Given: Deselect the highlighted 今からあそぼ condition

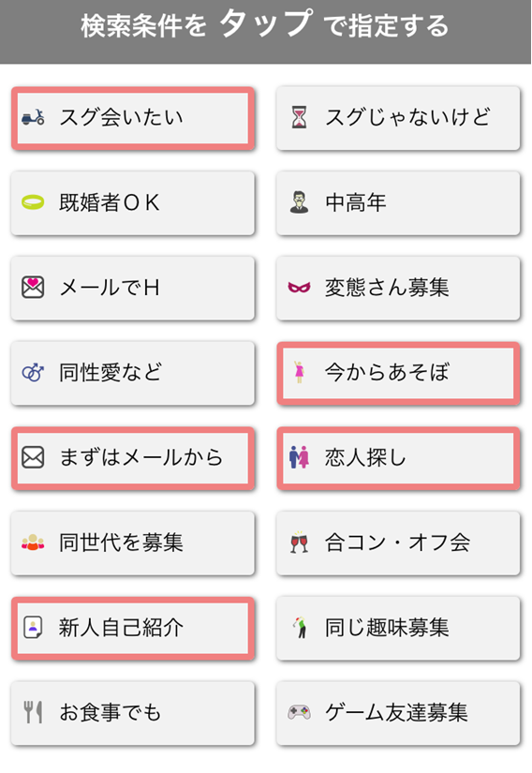Looking at the screenshot, I should tap(398, 373).
